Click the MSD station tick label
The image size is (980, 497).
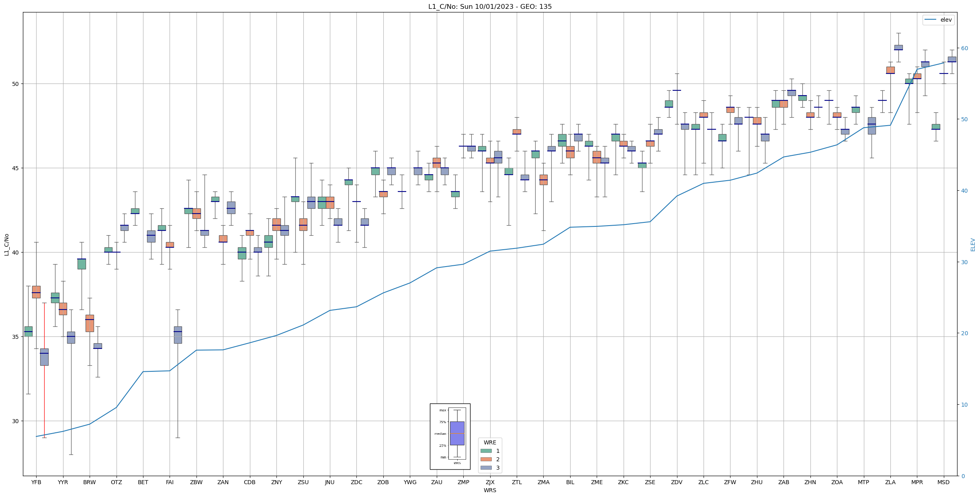943,482
